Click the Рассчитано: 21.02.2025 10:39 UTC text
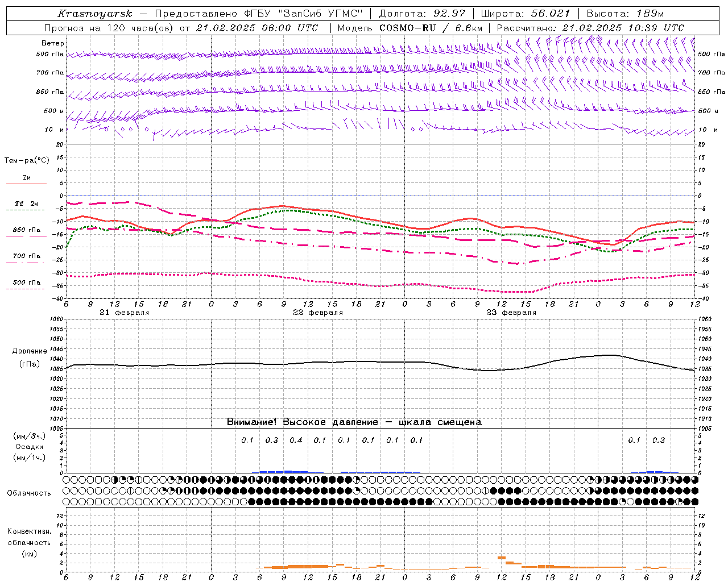728x582 pixels. tap(590, 28)
